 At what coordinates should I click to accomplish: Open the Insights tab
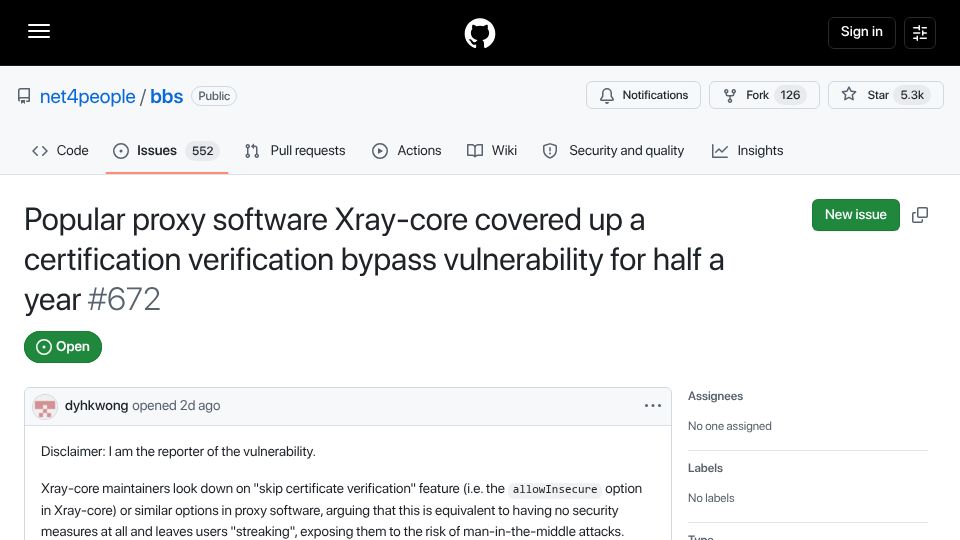(x=748, y=151)
